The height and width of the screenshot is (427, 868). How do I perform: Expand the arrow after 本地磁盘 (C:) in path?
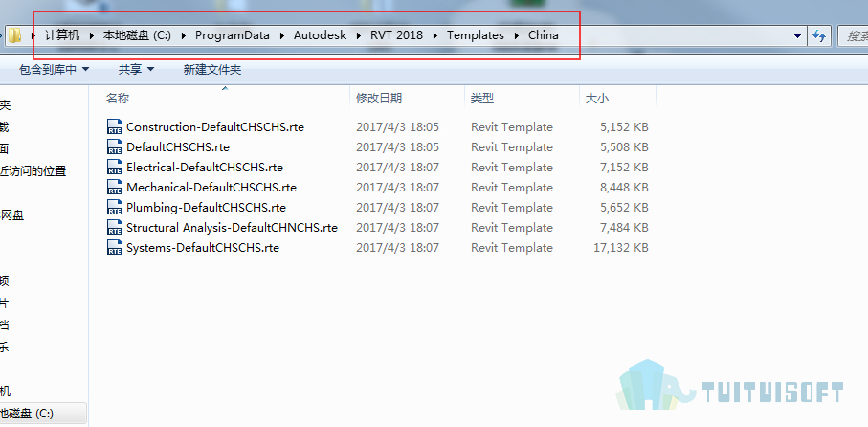183,35
